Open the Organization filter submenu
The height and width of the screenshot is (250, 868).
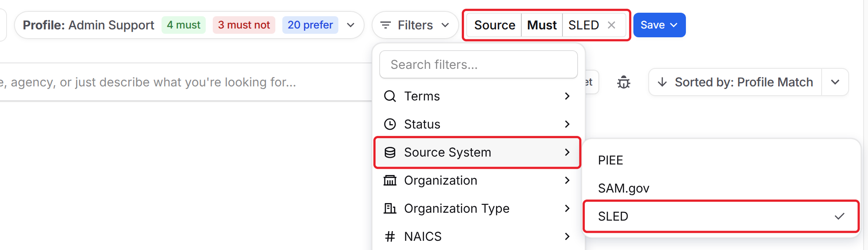[478, 180]
